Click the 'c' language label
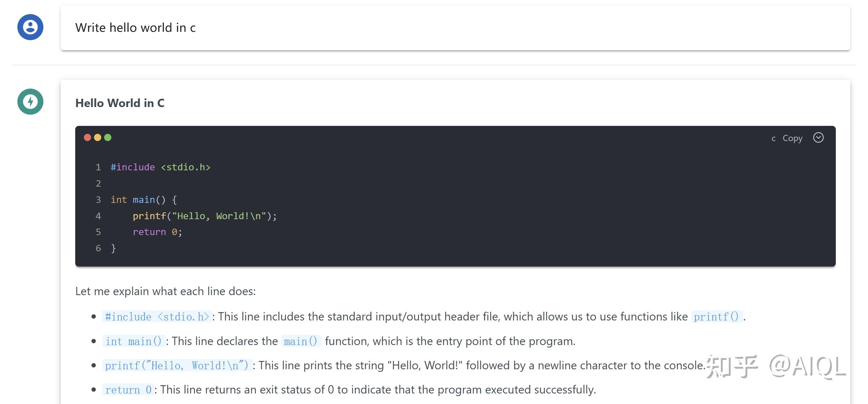 pos(773,139)
